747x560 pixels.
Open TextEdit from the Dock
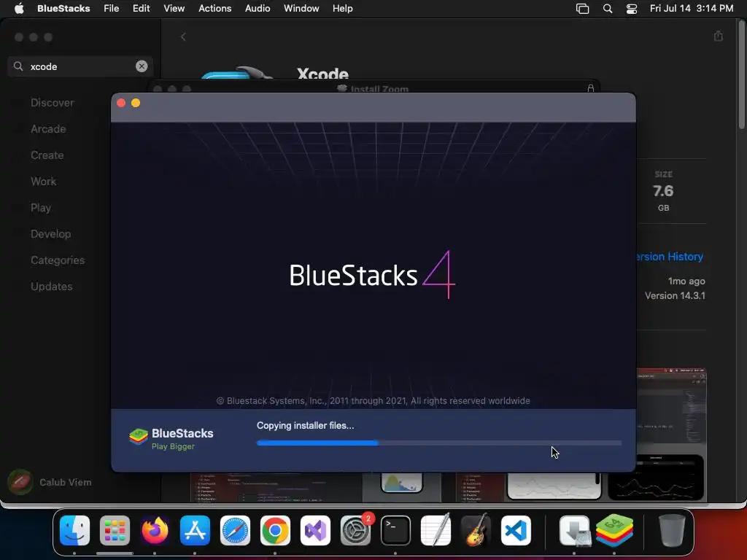[x=436, y=531]
